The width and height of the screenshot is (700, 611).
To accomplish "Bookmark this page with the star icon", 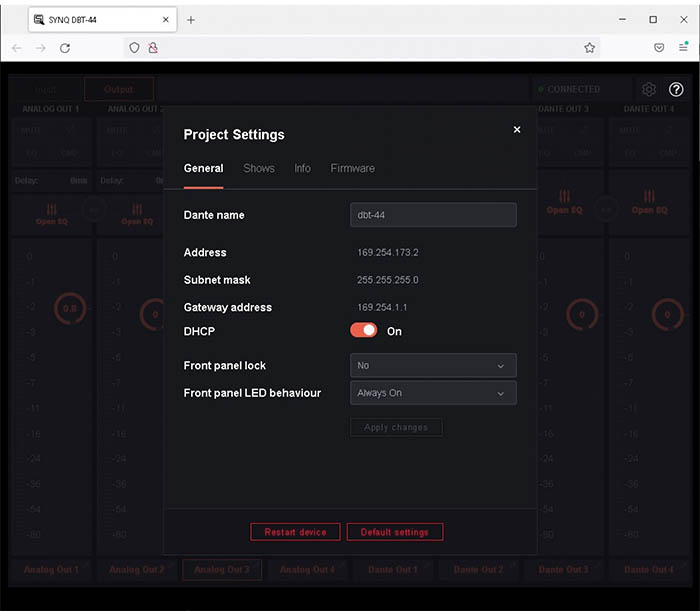I will click(x=590, y=48).
